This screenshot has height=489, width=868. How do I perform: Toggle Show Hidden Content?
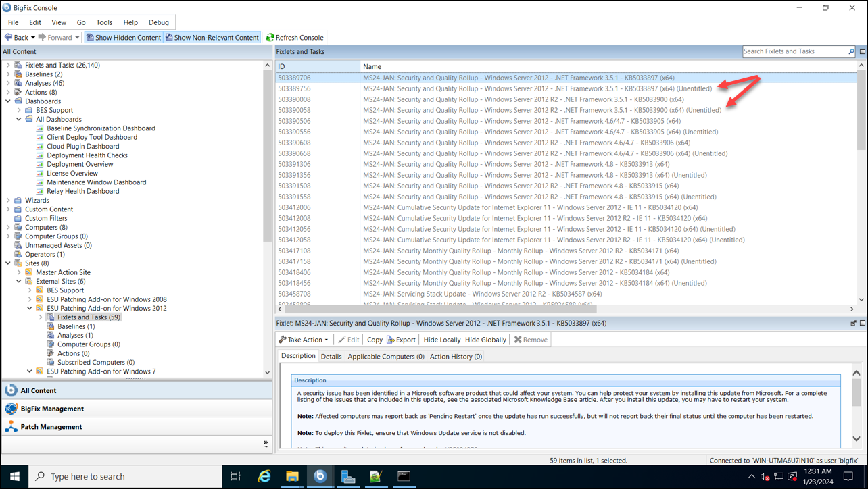pyautogui.click(x=124, y=38)
